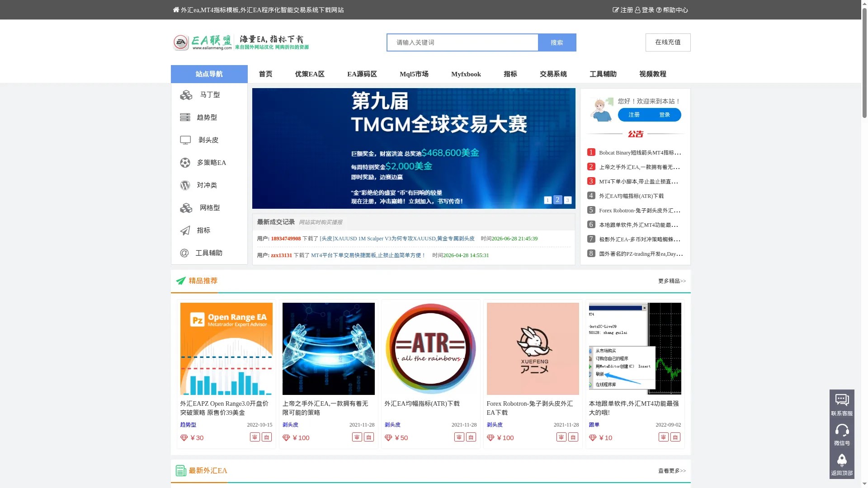
Task: Open XAUUSD 1M Scalper V3 record link
Action: click(397, 239)
